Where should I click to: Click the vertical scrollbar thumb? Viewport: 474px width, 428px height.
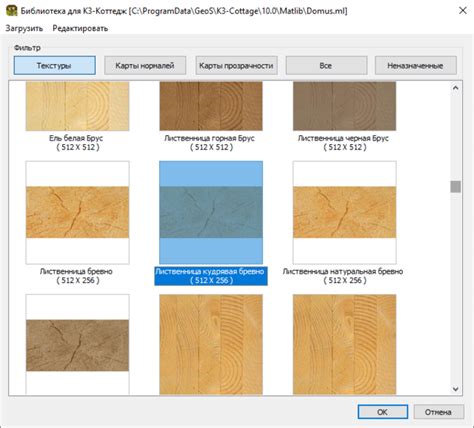click(x=455, y=187)
